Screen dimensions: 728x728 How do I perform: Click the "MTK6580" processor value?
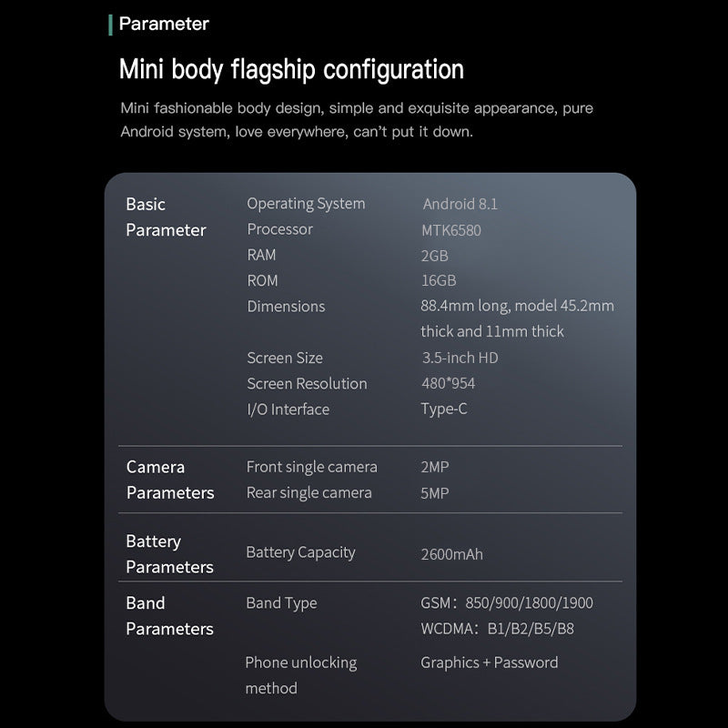[451, 230]
